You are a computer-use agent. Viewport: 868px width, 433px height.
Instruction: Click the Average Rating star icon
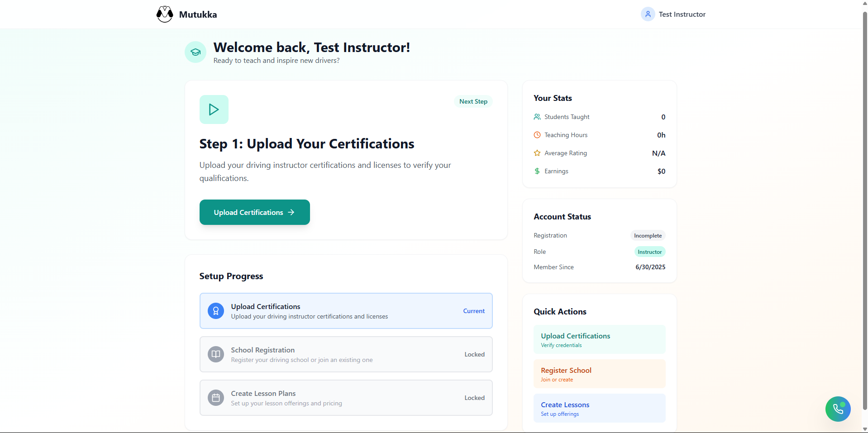point(537,153)
